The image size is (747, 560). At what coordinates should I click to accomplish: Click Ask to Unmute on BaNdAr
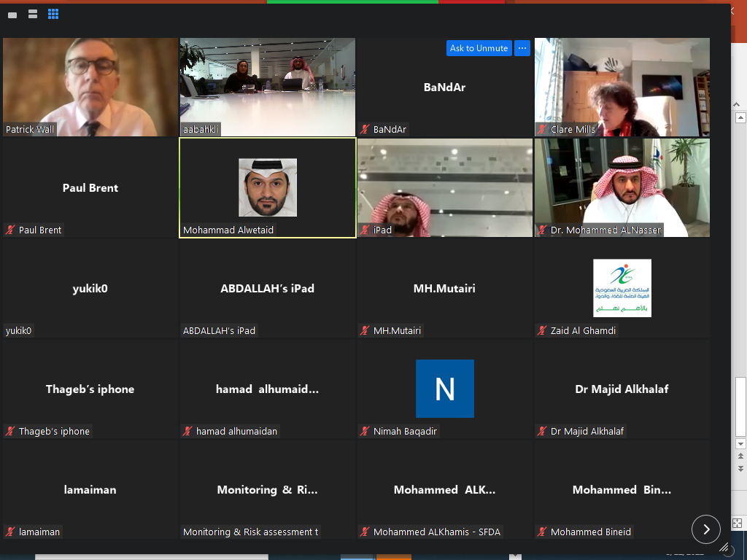[479, 48]
